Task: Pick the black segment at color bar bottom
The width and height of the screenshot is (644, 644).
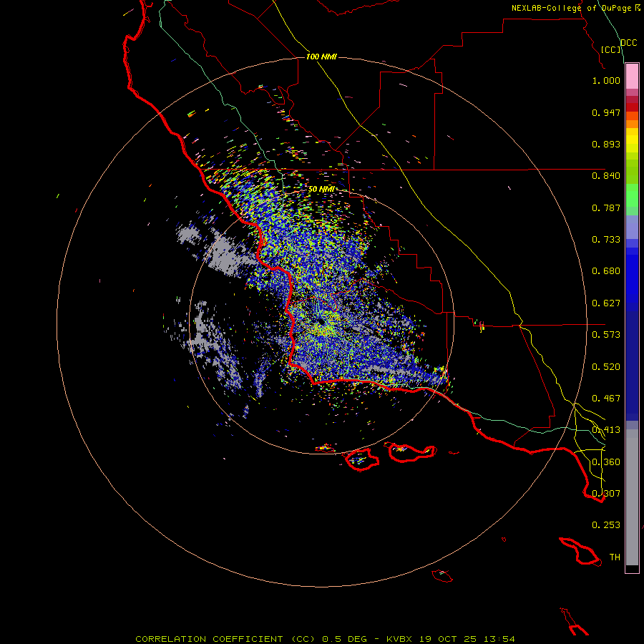Action: [632, 568]
